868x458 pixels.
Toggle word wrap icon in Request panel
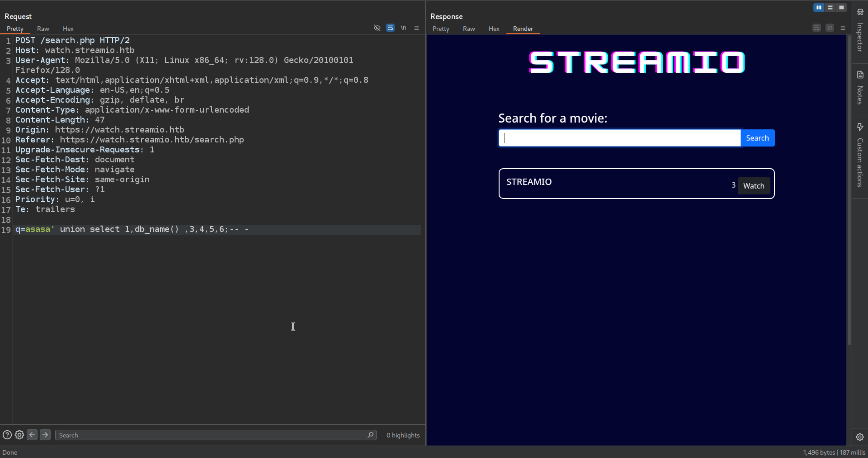(390, 28)
